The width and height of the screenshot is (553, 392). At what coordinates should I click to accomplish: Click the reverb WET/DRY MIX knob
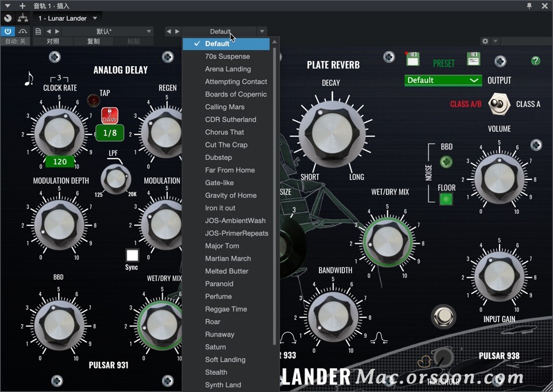tap(387, 242)
